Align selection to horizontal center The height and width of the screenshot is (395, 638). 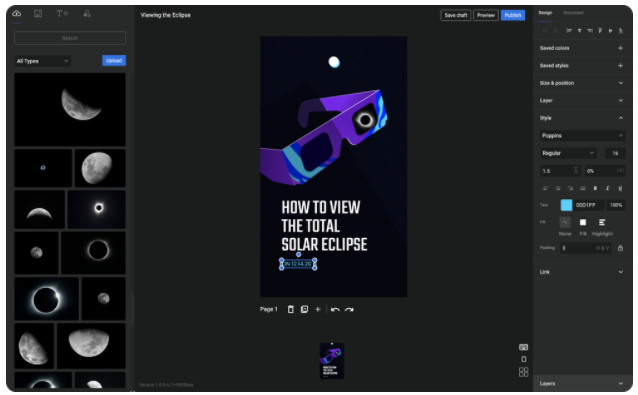tap(579, 31)
